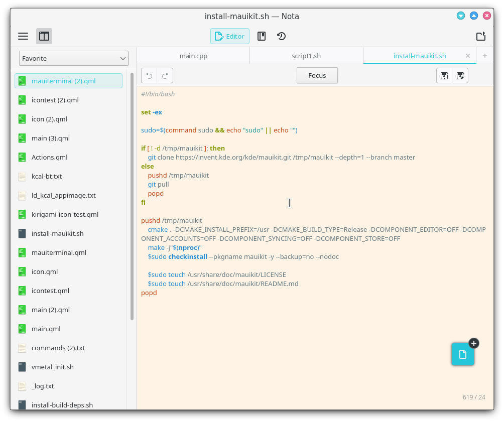Open install-build-deps.sh file
Screen dimensions: 504x422
pyautogui.click(x=68, y=405)
